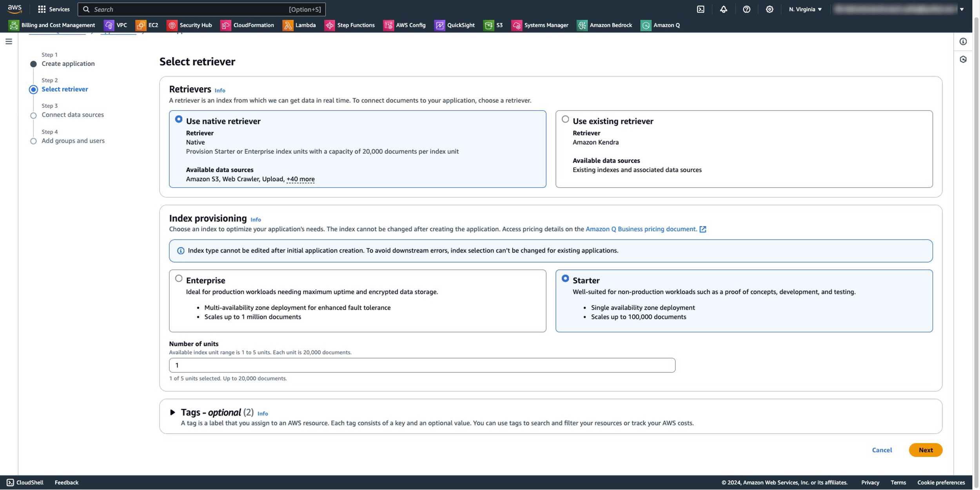Open the Lambda service shortcut
The height and width of the screenshot is (490, 980).
(299, 25)
